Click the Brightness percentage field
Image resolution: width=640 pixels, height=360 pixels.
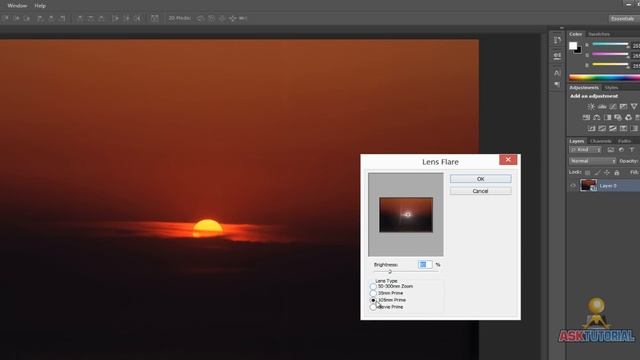(425, 264)
